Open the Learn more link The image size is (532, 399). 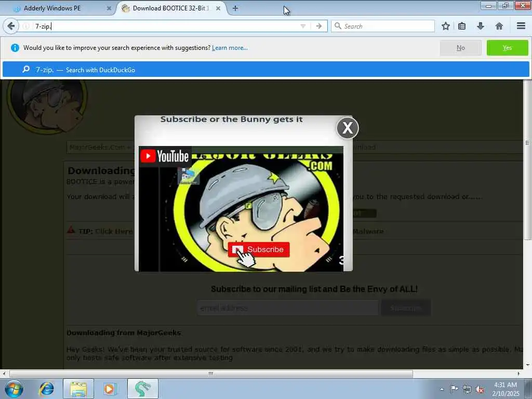[230, 48]
